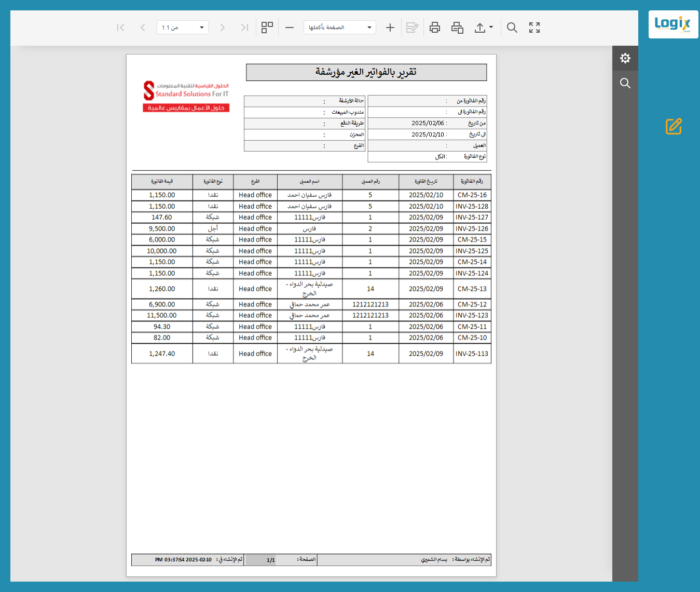Click invoice value 147.60
The image size is (700, 592).
162,218
